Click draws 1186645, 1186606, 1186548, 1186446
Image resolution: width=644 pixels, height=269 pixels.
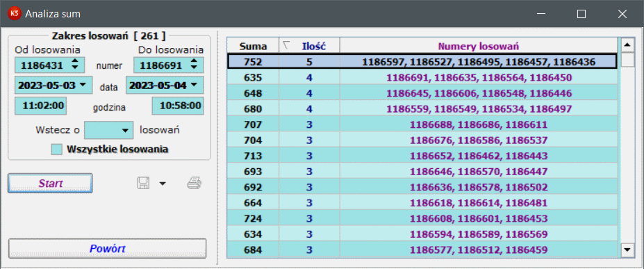(x=479, y=93)
